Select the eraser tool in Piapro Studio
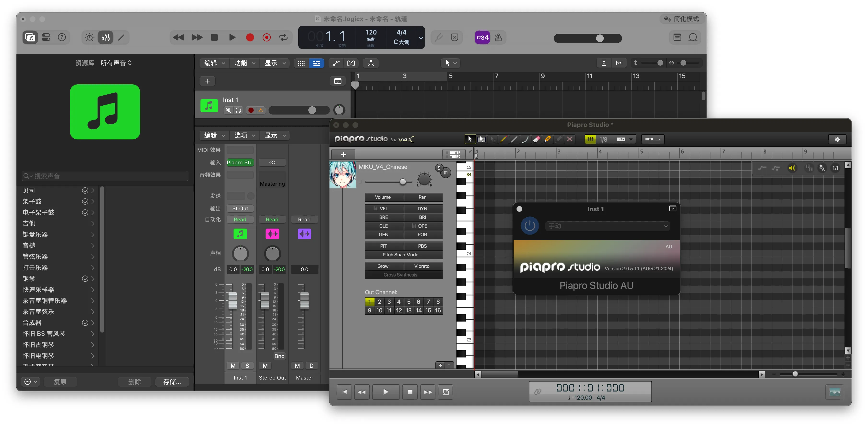868x426 pixels. point(536,139)
